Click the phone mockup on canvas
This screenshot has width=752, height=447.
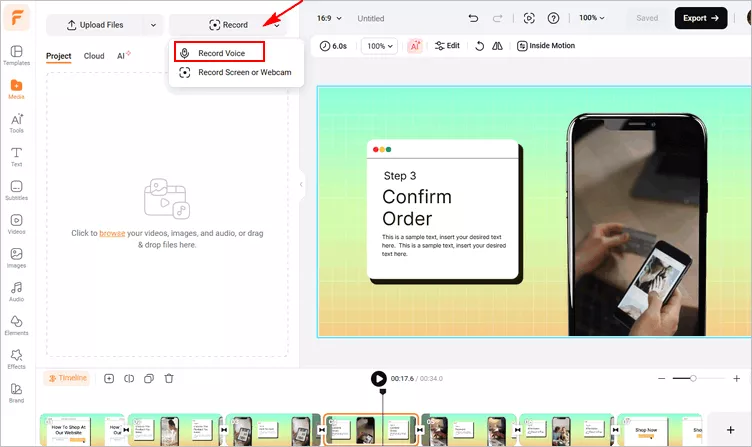pos(637,224)
